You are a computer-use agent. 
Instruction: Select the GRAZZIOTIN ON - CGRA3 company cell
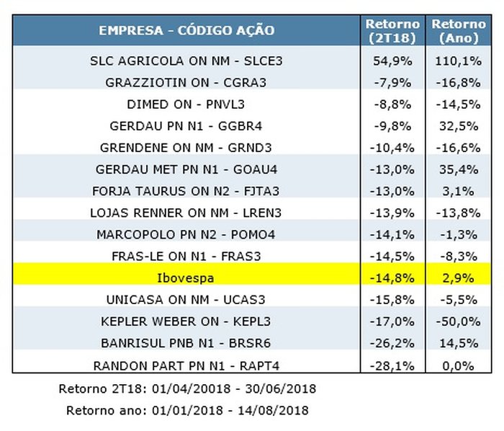(186, 82)
